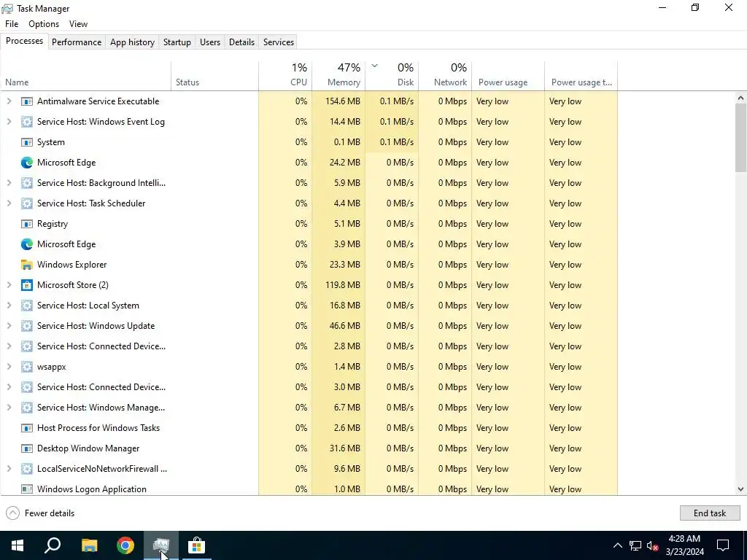
Task: Click the End task button
Action: pos(710,513)
